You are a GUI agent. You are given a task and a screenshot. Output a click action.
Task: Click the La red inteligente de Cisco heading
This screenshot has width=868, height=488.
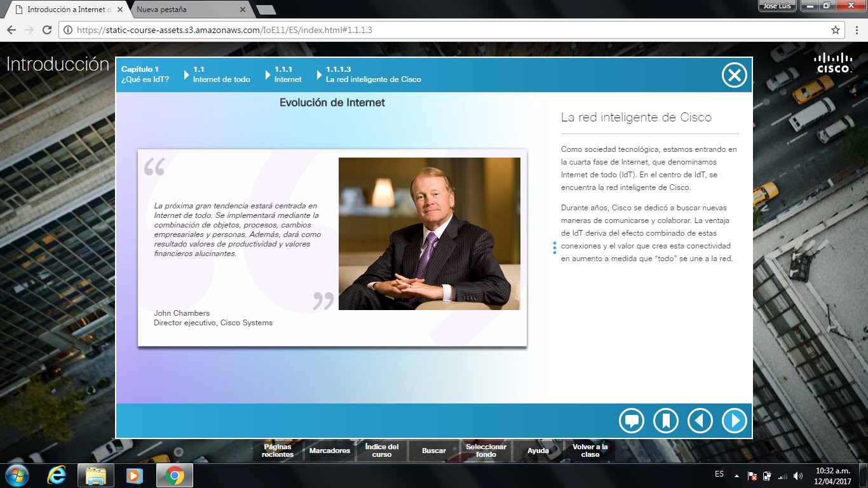pyautogui.click(x=636, y=118)
